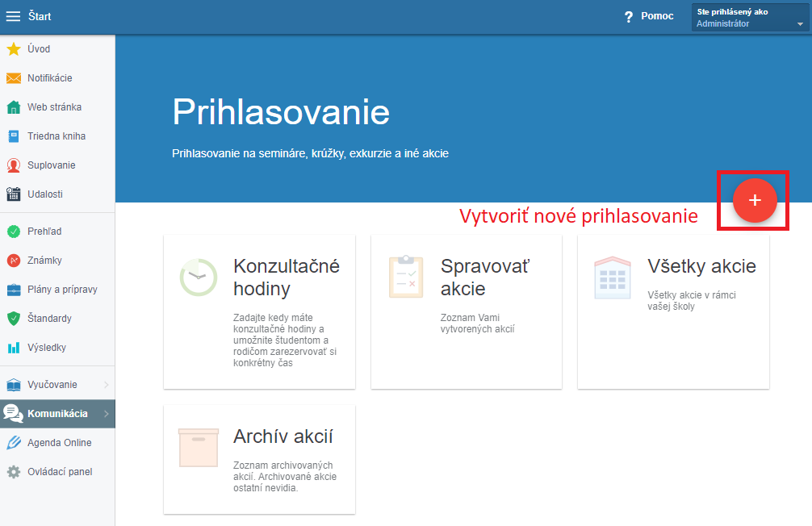Open Triedna kniha book icon
812x526 pixels.
pyautogui.click(x=14, y=136)
